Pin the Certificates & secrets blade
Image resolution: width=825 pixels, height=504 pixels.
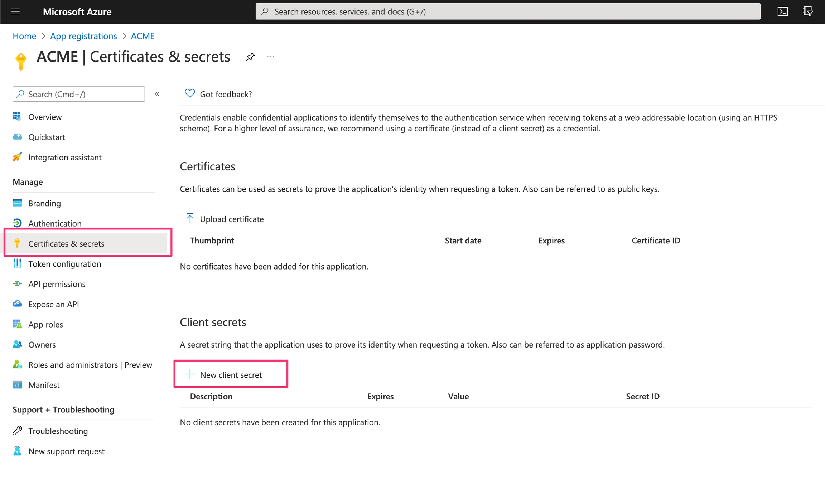[250, 57]
